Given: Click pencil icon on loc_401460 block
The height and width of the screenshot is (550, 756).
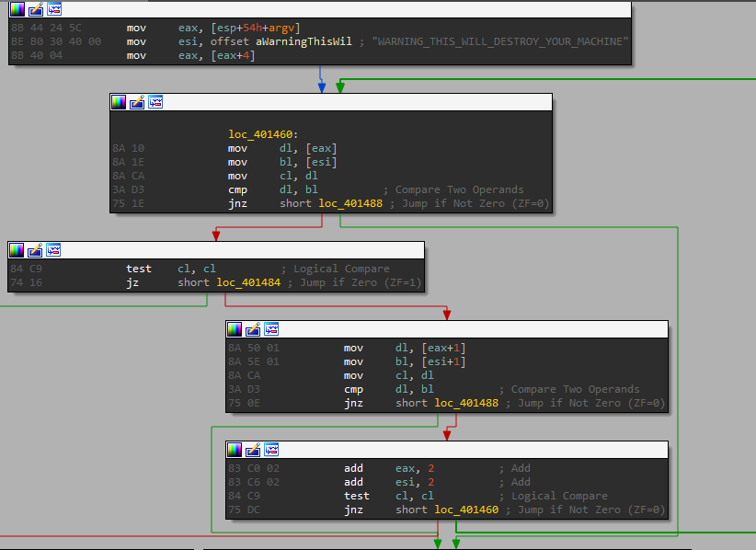Looking at the screenshot, I should [x=137, y=102].
